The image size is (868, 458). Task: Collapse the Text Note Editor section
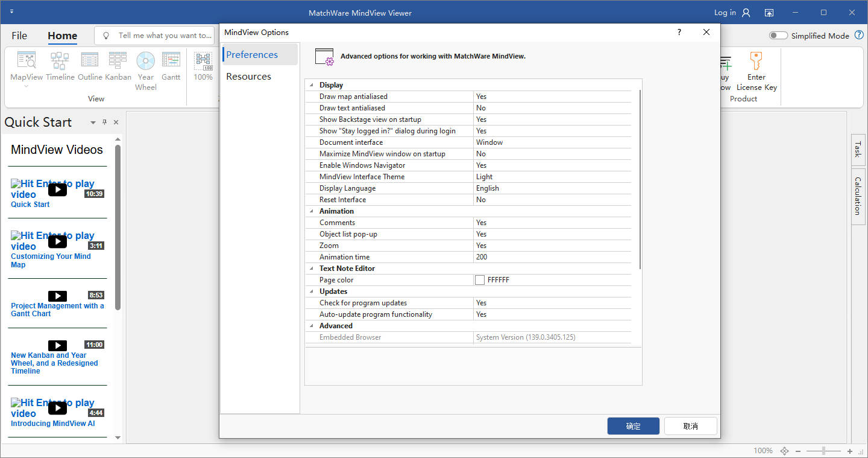coord(312,269)
